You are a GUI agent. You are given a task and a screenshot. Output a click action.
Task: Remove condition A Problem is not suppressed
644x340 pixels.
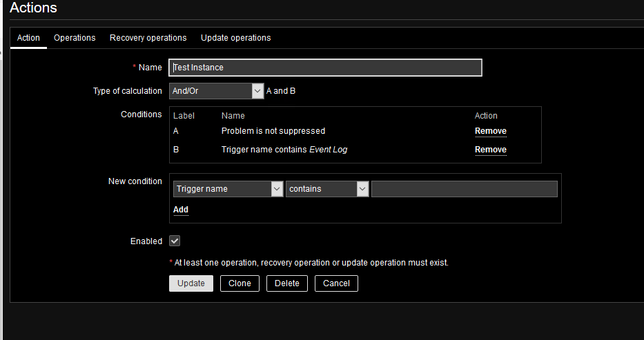coord(490,131)
